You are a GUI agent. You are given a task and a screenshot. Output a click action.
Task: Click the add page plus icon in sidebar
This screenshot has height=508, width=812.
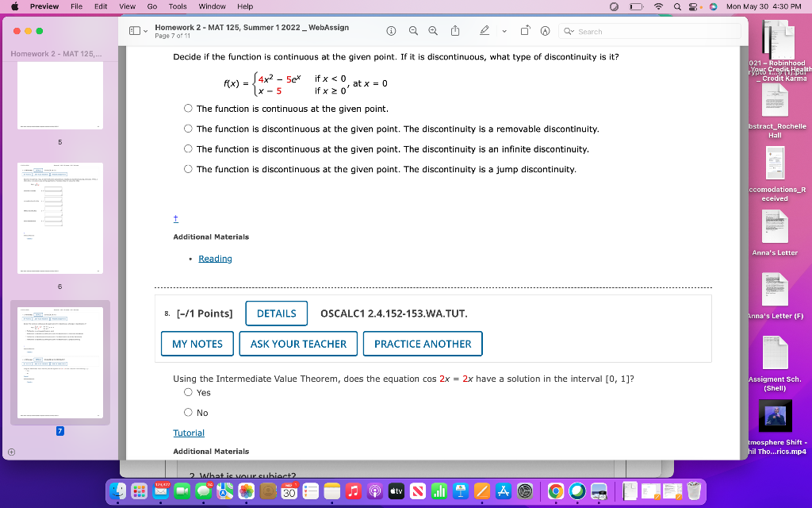[11, 452]
